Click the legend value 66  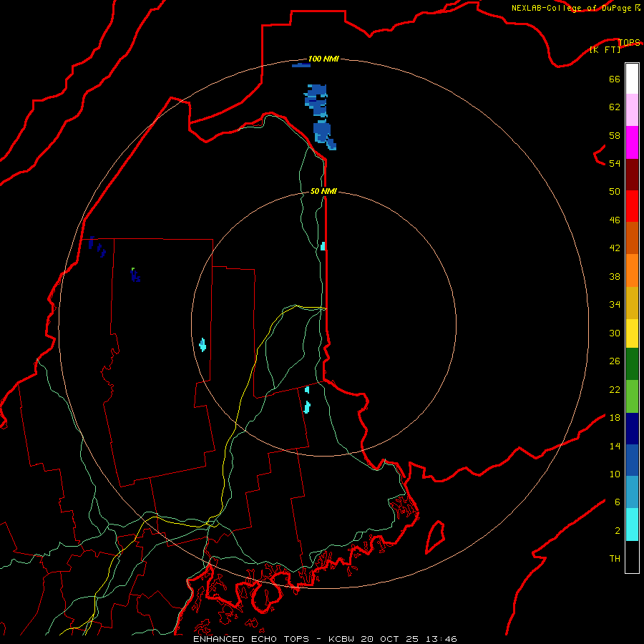pos(615,79)
